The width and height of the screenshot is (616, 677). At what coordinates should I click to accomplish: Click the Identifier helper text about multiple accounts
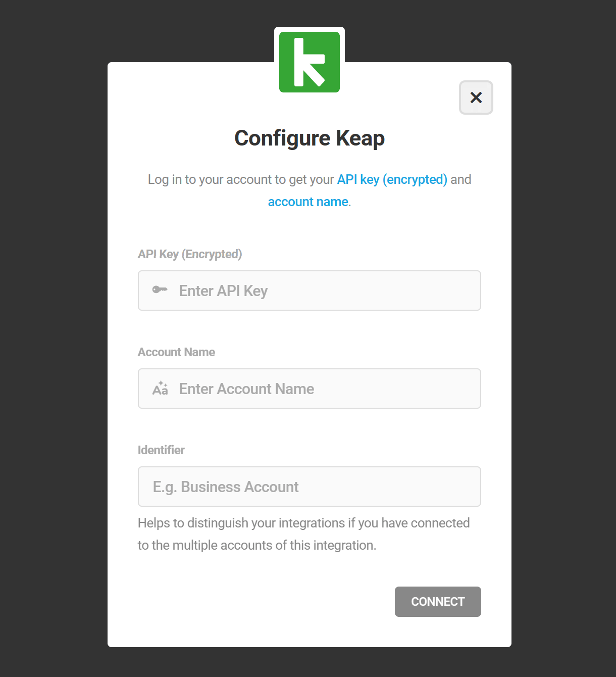click(304, 534)
